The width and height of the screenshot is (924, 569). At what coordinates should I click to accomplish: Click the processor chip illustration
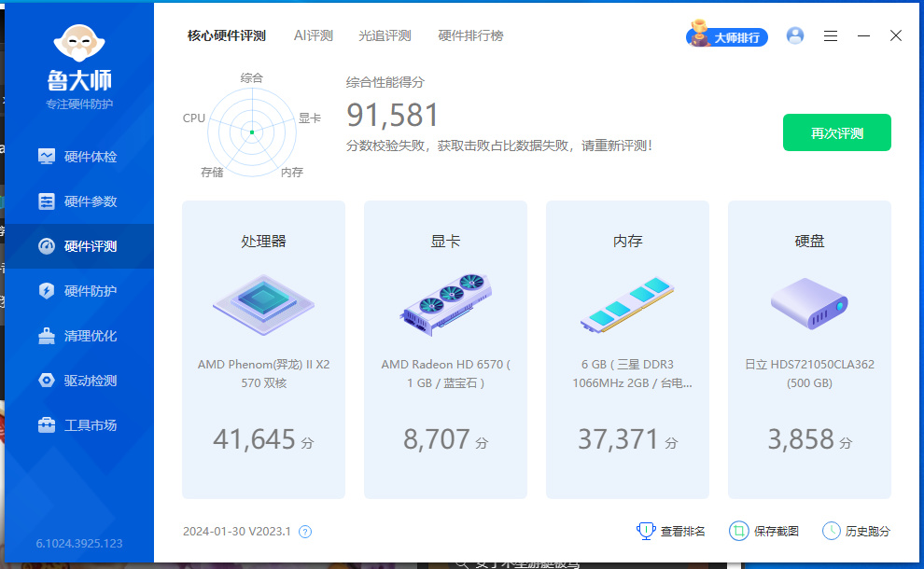(x=263, y=305)
